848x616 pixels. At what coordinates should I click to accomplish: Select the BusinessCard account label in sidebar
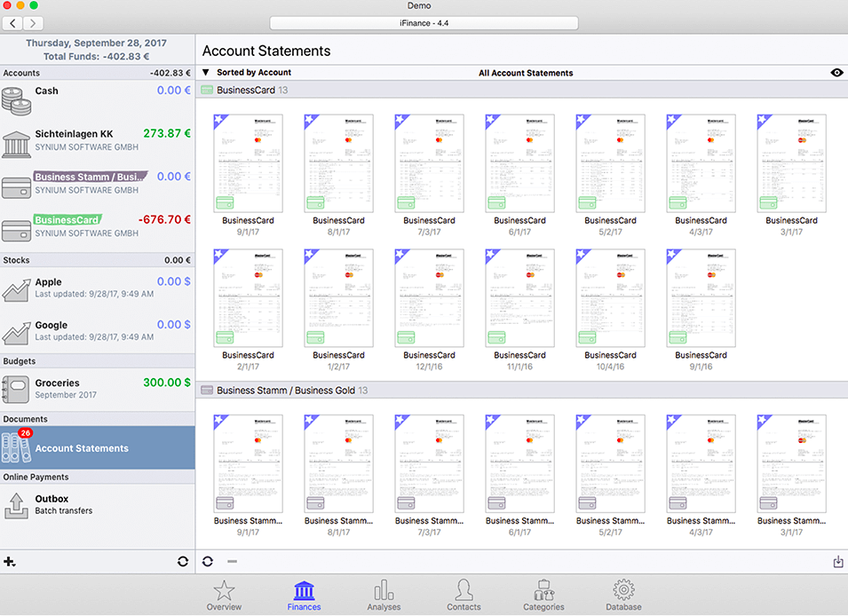(67, 219)
